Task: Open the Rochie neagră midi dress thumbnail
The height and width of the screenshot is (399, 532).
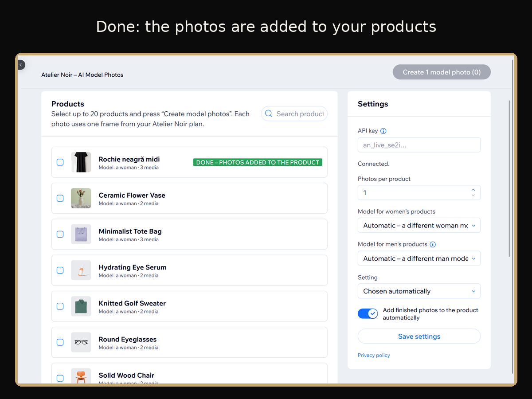Action: [x=81, y=162]
